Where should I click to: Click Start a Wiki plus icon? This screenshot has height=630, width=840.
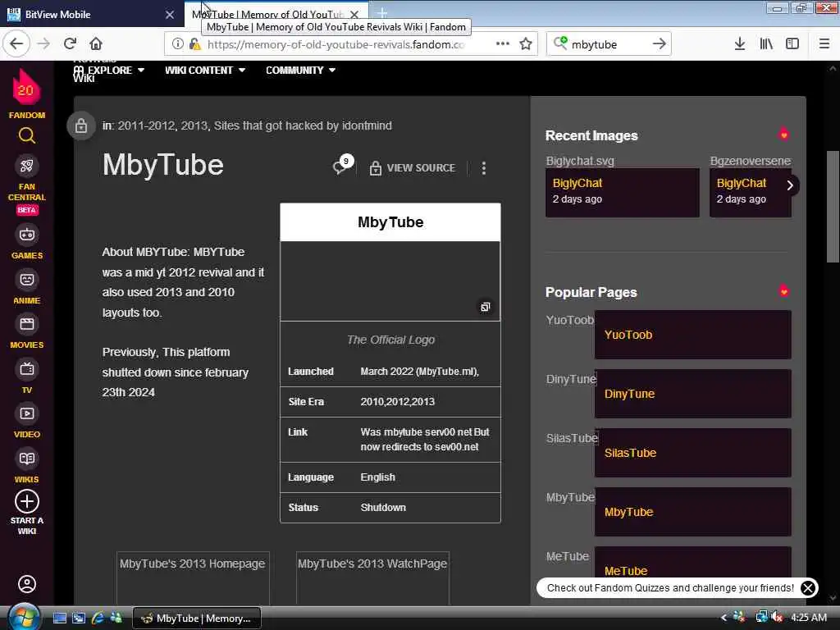pos(27,502)
